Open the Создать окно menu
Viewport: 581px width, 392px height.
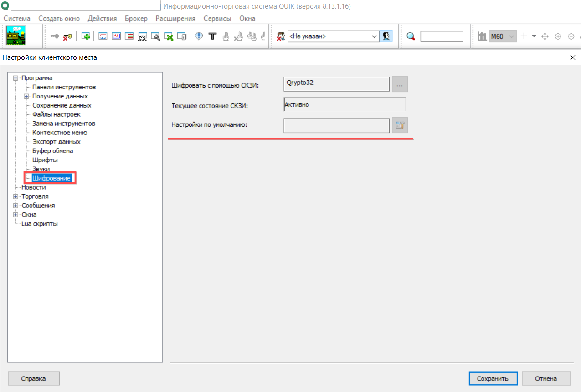click(59, 18)
